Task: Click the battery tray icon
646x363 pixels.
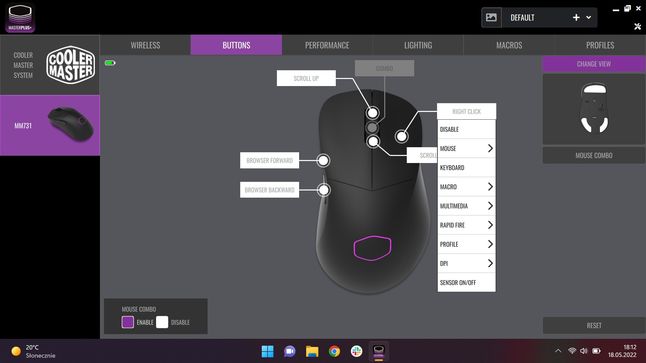Action: pyautogui.click(x=596, y=351)
